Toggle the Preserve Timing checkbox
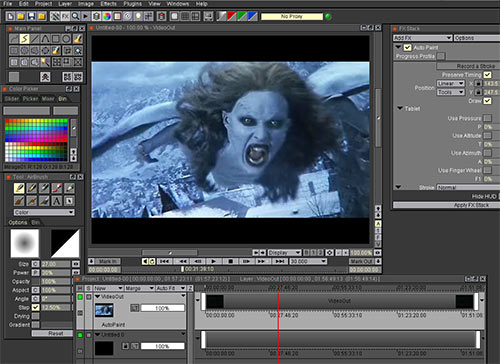This screenshot has height=364, width=500. tap(487, 75)
